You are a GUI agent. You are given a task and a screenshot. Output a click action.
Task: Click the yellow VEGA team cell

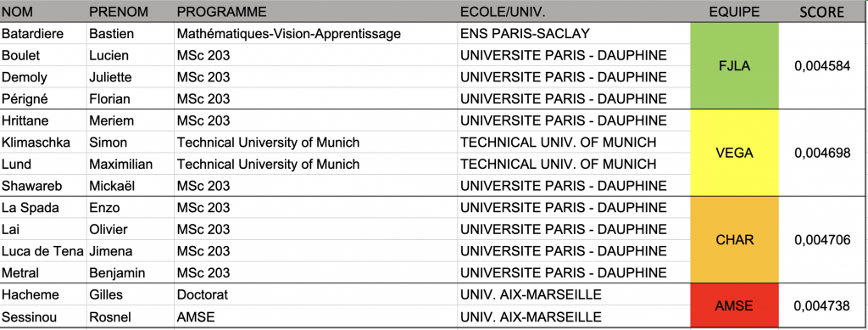pyautogui.click(x=735, y=153)
